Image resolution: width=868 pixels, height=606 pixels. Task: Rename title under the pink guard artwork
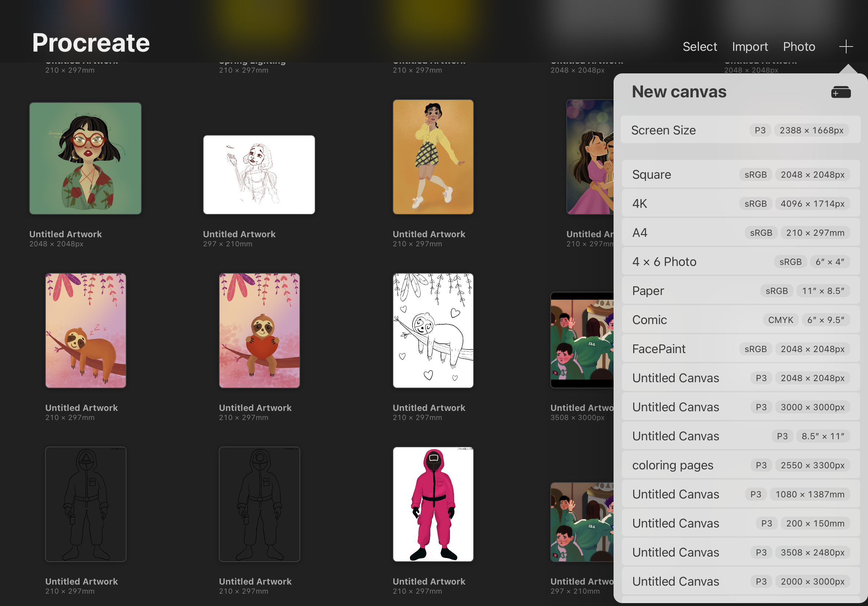pyautogui.click(x=429, y=582)
